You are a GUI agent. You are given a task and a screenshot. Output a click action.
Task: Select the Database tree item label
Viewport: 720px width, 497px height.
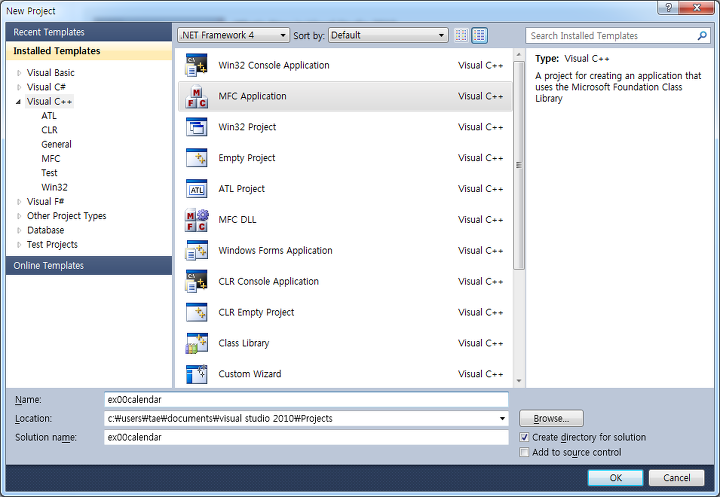tap(45, 230)
